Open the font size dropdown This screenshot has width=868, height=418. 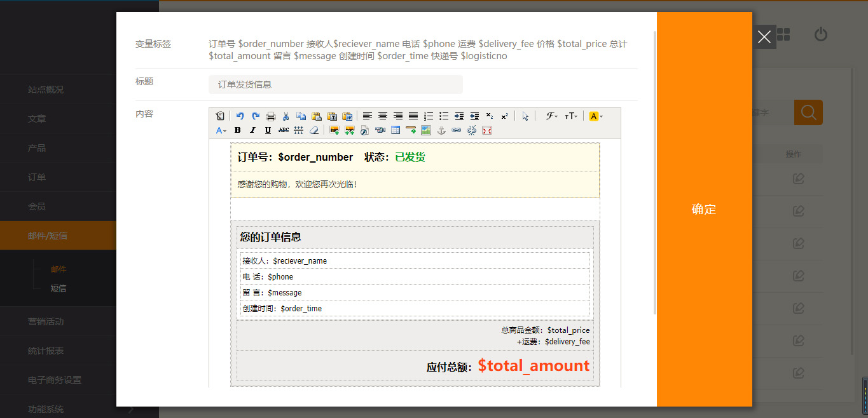click(570, 116)
